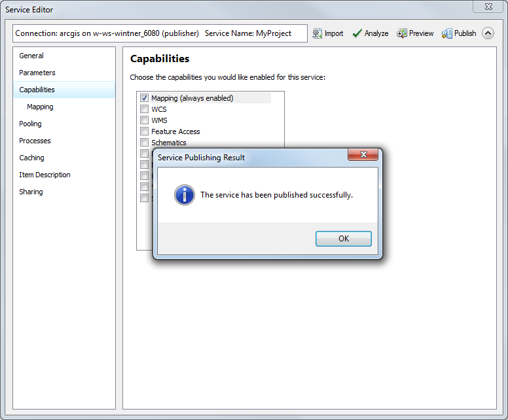508x420 pixels.
Task: Select Capabilities in the left panel
Action: 64,90
